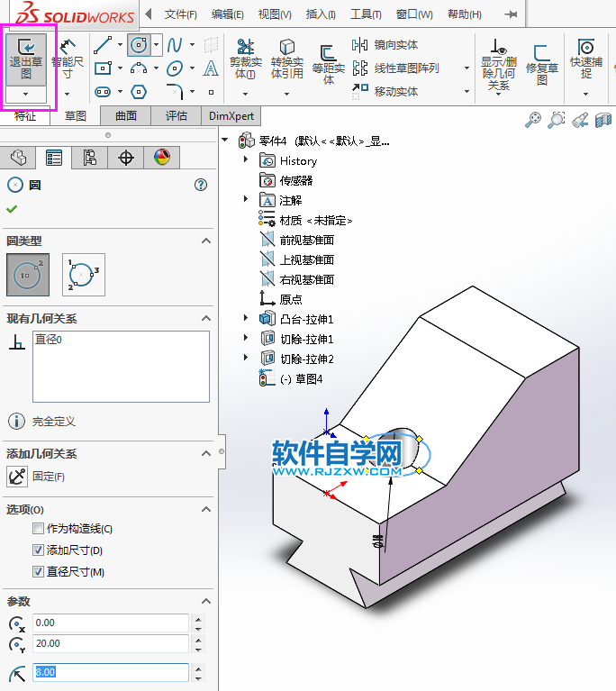The width and height of the screenshot is (616, 691).
Task: Collapse the 现有几何关系 section
Action: (205, 318)
